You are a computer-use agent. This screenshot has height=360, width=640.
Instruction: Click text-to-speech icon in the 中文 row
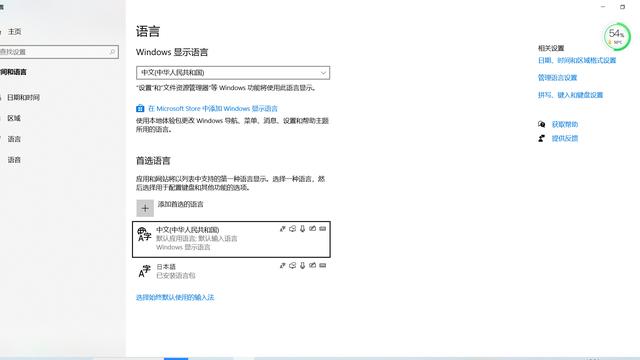[x=292, y=229]
